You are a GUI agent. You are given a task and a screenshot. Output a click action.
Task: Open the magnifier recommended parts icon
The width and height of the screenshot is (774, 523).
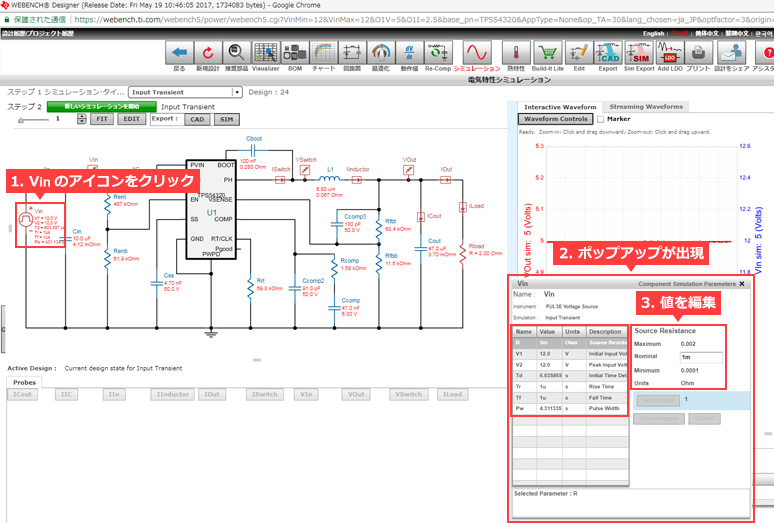236,53
